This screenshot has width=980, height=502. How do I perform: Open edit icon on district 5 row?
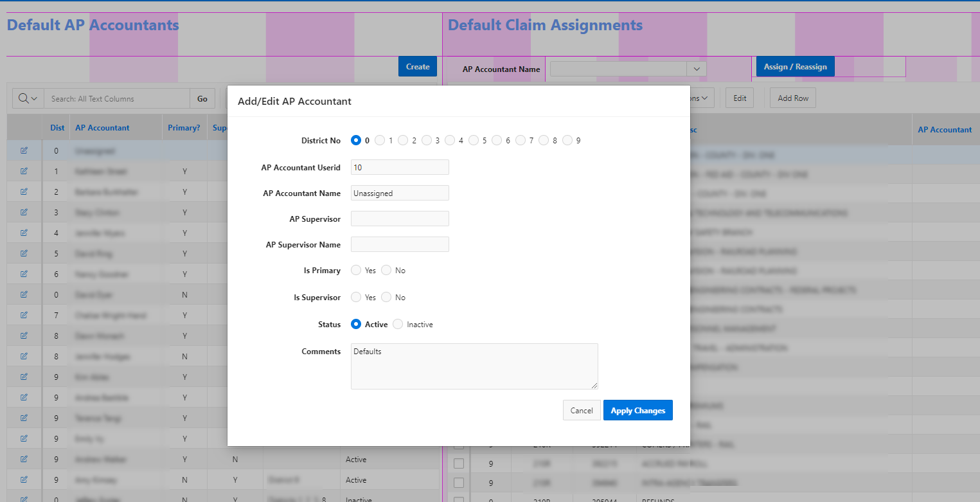24,253
